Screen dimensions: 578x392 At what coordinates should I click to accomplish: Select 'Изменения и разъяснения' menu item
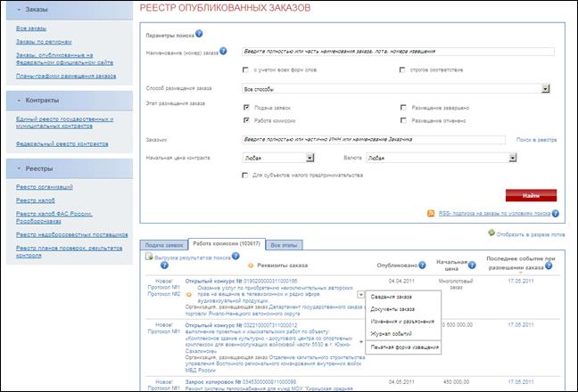(x=402, y=322)
